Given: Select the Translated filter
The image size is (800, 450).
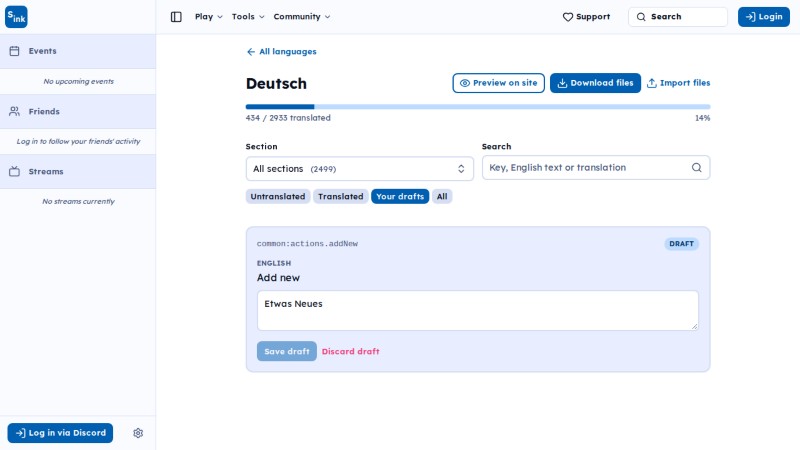Looking at the screenshot, I should click(x=340, y=196).
